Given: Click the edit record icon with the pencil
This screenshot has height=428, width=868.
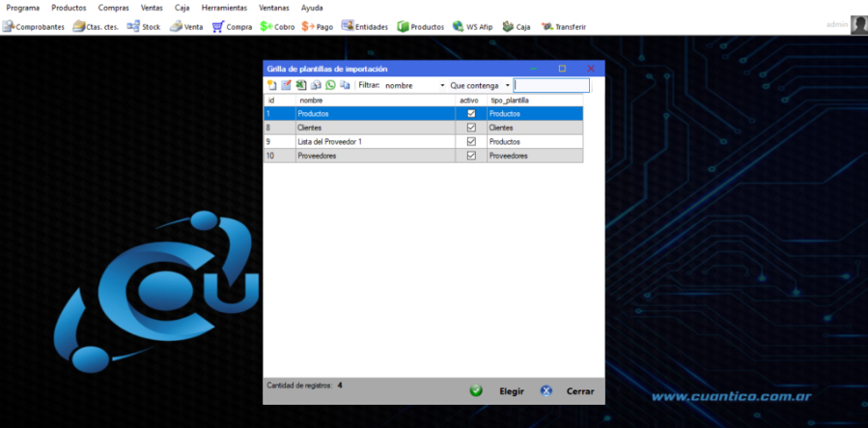Looking at the screenshot, I should pos(286,85).
